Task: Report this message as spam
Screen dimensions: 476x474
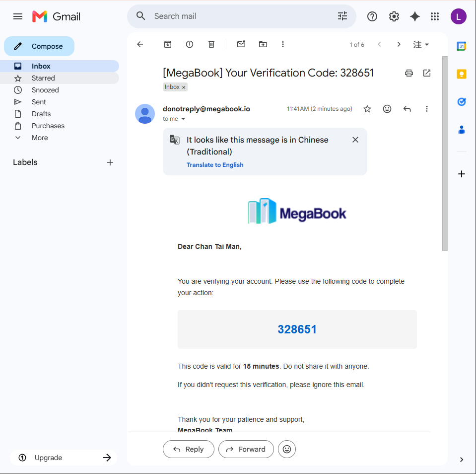Action: [x=190, y=44]
